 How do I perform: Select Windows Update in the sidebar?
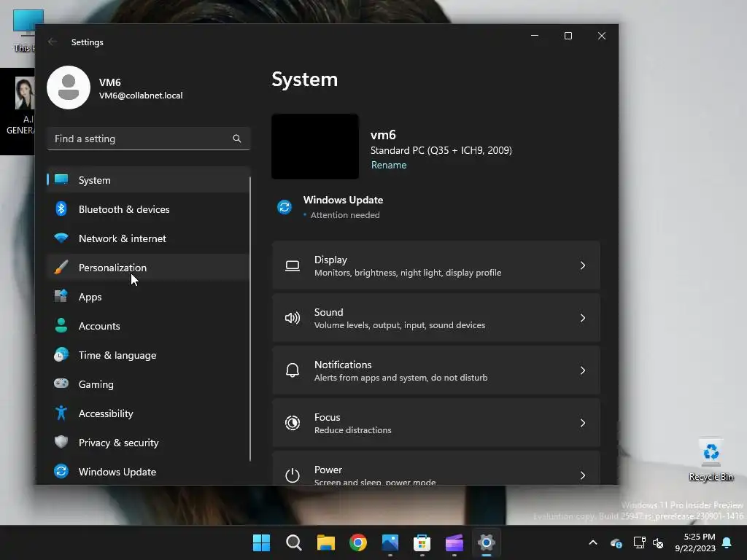pos(148,472)
